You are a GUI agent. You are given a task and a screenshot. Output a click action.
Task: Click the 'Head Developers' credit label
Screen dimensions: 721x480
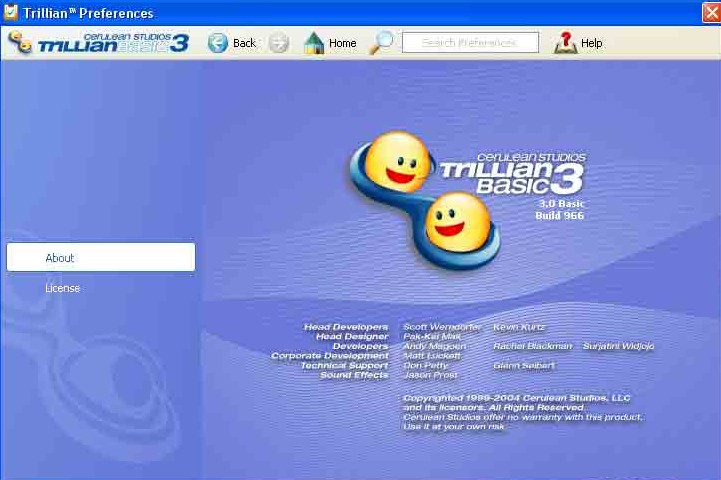(x=346, y=327)
